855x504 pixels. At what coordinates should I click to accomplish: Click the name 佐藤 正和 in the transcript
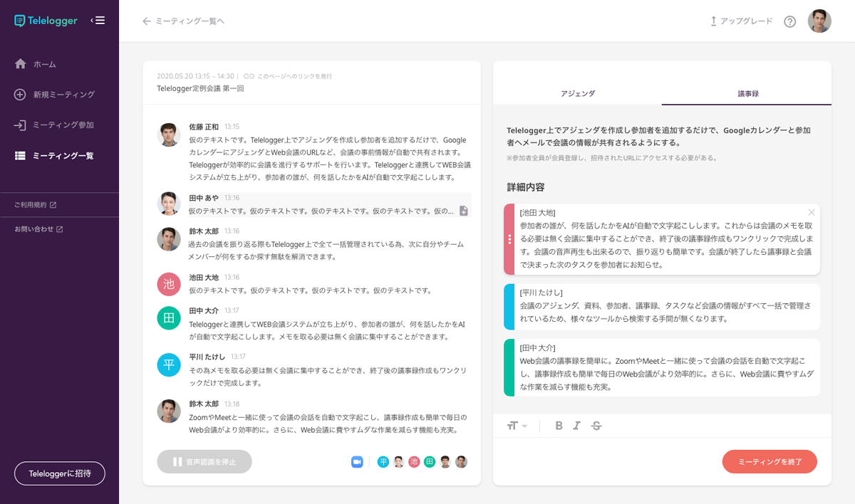pos(204,127)
